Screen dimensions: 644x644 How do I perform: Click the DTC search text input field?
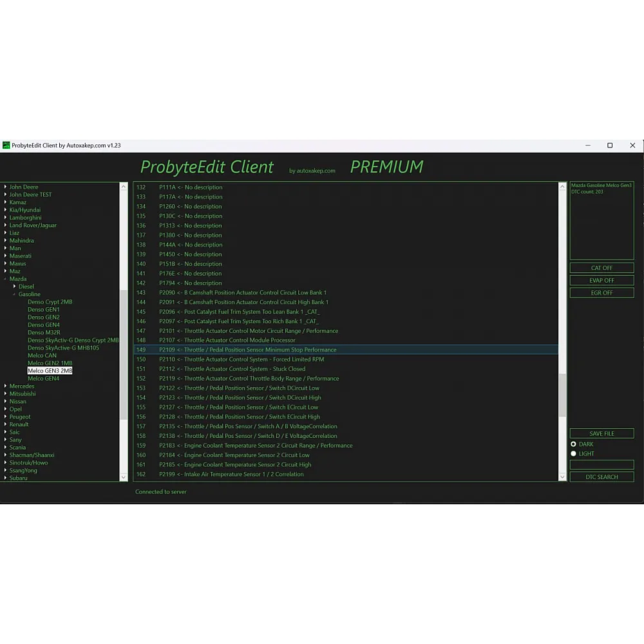601,465
